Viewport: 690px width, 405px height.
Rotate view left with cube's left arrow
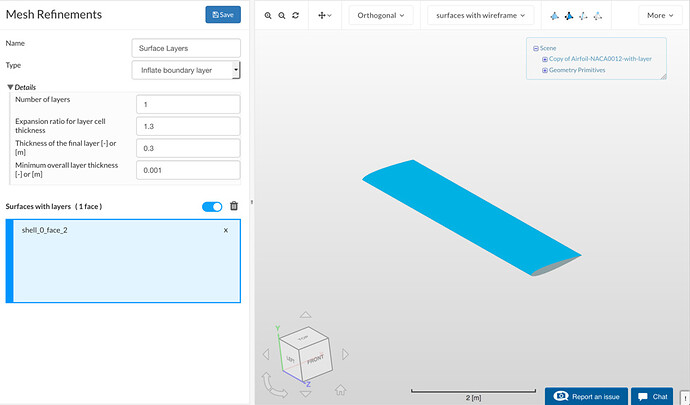click(x=266, y=354)
